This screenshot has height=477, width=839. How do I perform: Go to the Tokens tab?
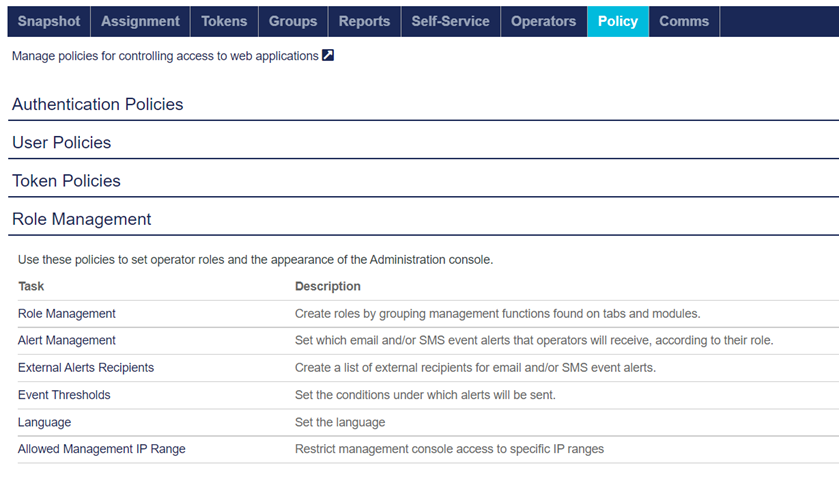[x=224, y=21]
